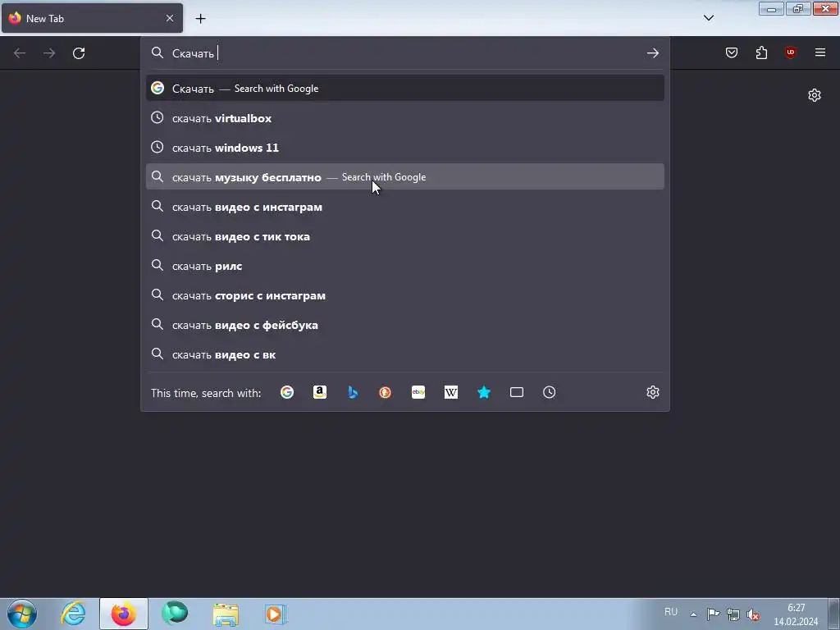Select suggestion 'скачать видео с фейсбука'
This screenshot has height=630, width=840.
click(x=405, y=325)
